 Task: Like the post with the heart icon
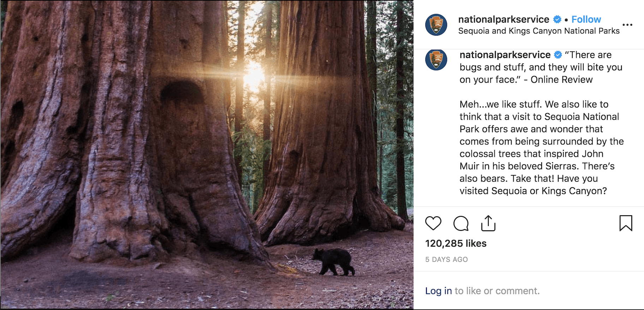pyautogui.click(x=433, y=223)
